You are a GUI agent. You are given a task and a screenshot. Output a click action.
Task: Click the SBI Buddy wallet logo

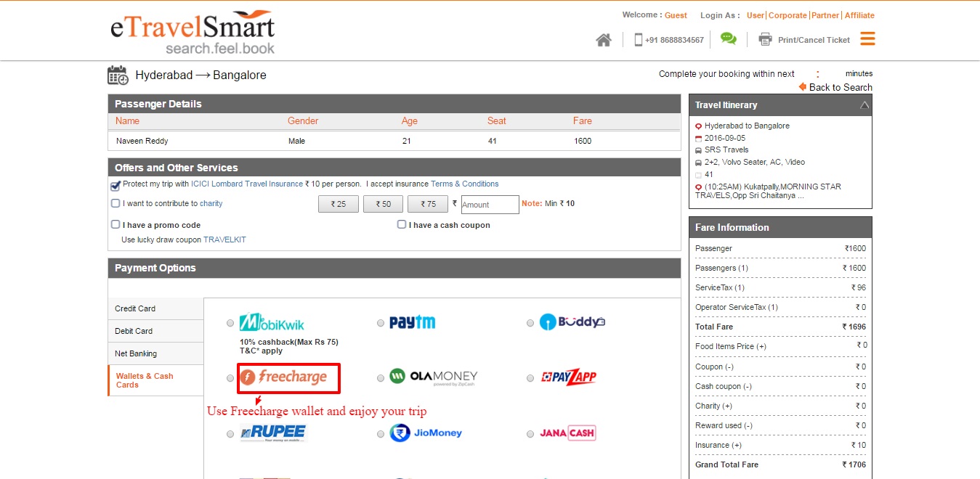pyautogui.click(x=572, y=322)
